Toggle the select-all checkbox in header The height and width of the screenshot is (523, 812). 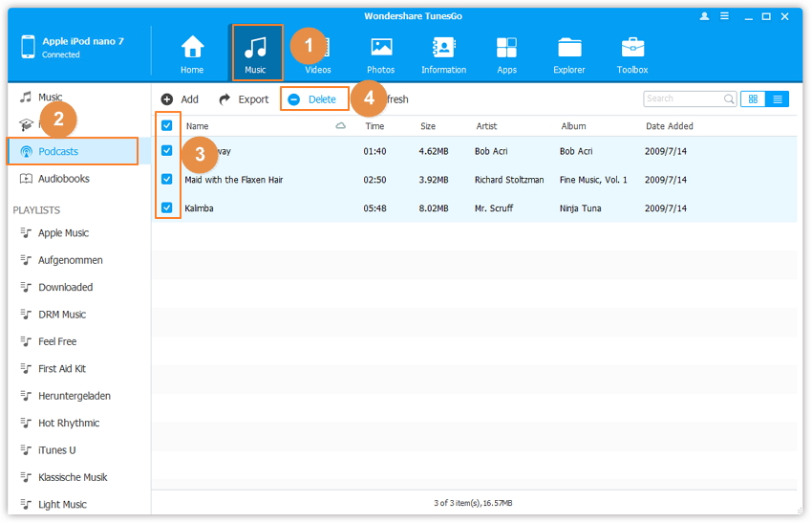[167, 125]
